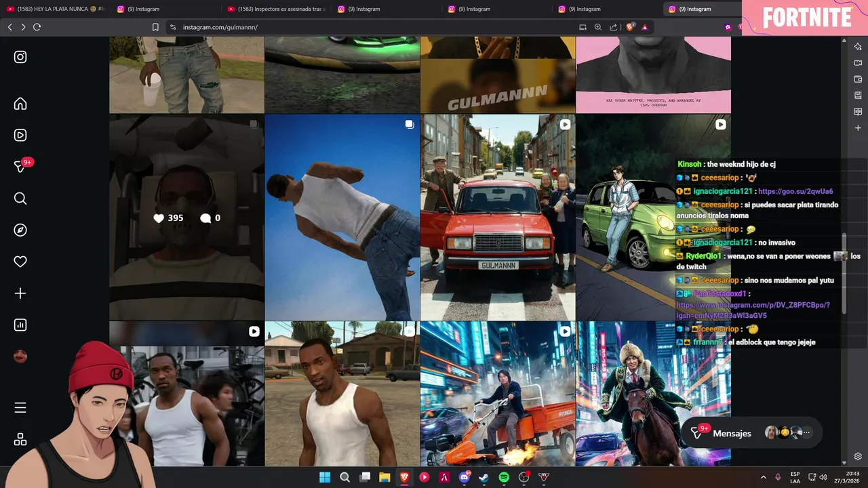
Task: Open Spotify from taskbar
Action: click(504, 477)
